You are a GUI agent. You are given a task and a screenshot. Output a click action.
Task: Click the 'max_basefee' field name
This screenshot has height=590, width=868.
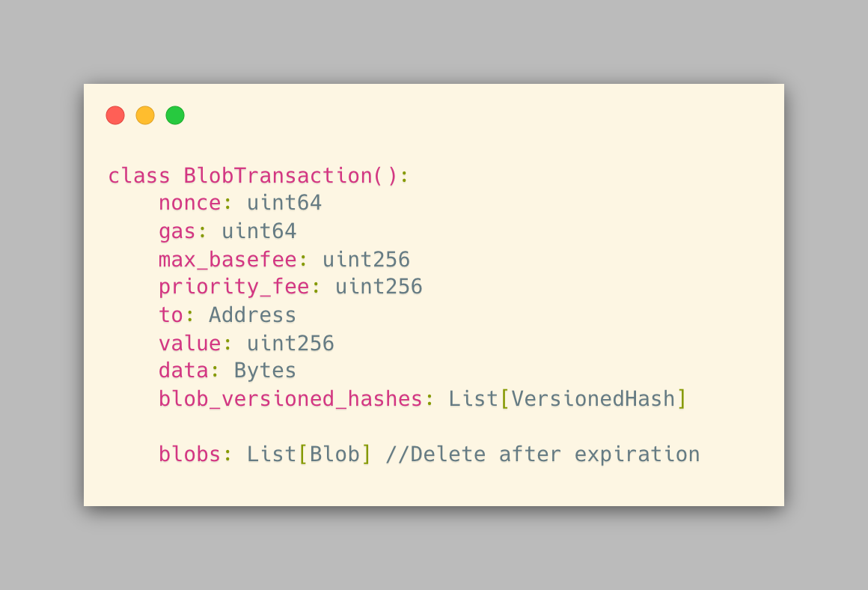227,260
